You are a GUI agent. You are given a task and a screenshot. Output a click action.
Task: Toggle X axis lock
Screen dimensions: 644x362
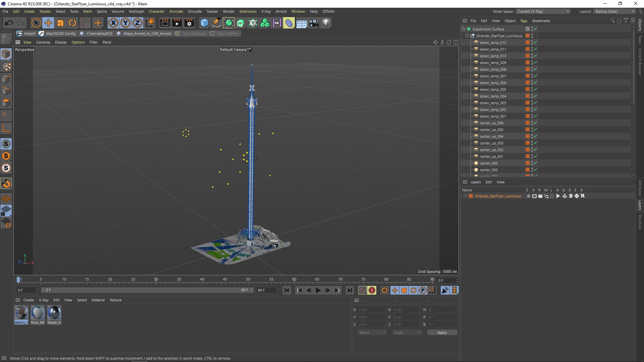(x=113, y=23)
